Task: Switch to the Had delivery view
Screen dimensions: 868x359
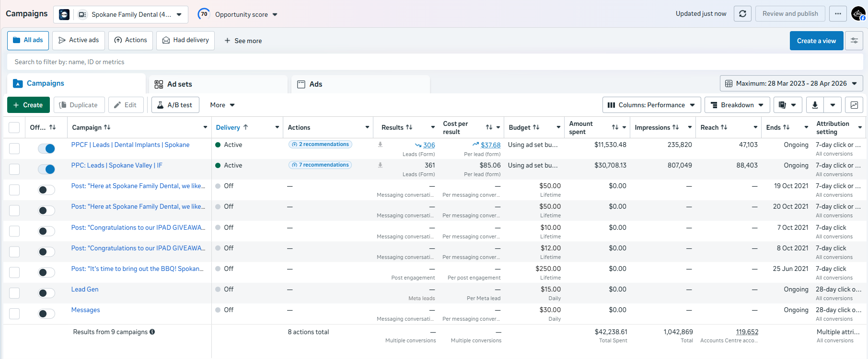Action: (x=185, y=40)
